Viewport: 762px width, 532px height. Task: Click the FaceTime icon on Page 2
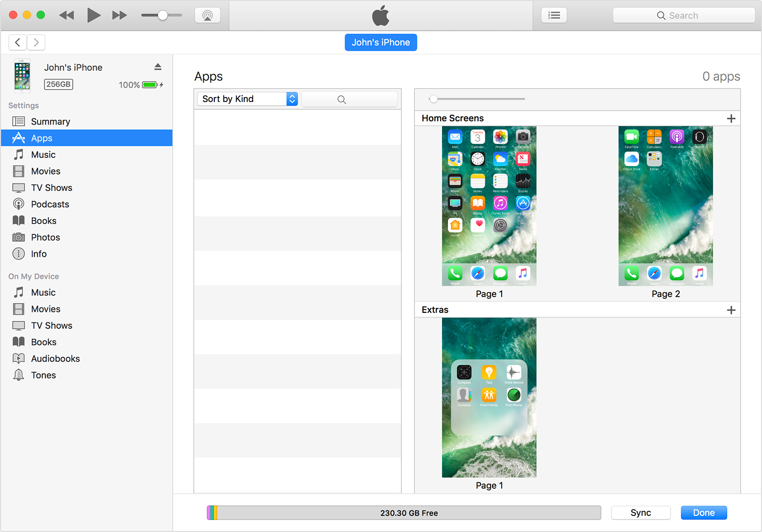click(632, 137)
